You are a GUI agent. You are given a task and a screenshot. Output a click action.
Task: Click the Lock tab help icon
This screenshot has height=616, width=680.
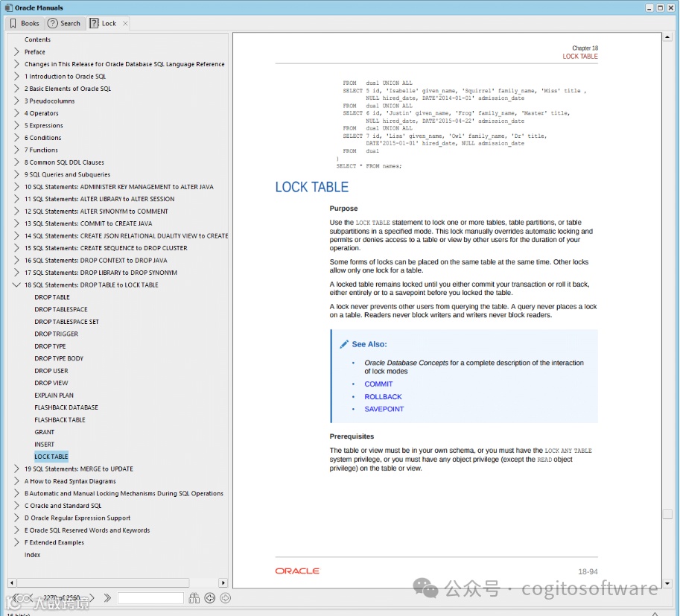(x=94, y=23)
